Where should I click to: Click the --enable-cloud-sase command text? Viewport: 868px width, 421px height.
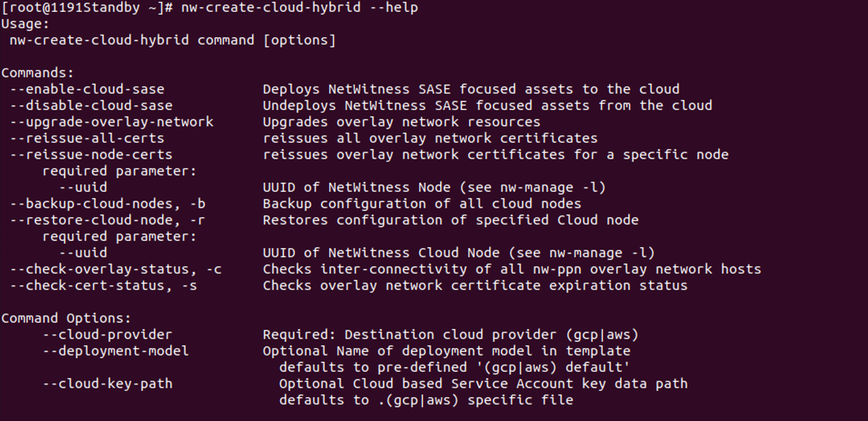click(87, 89)
